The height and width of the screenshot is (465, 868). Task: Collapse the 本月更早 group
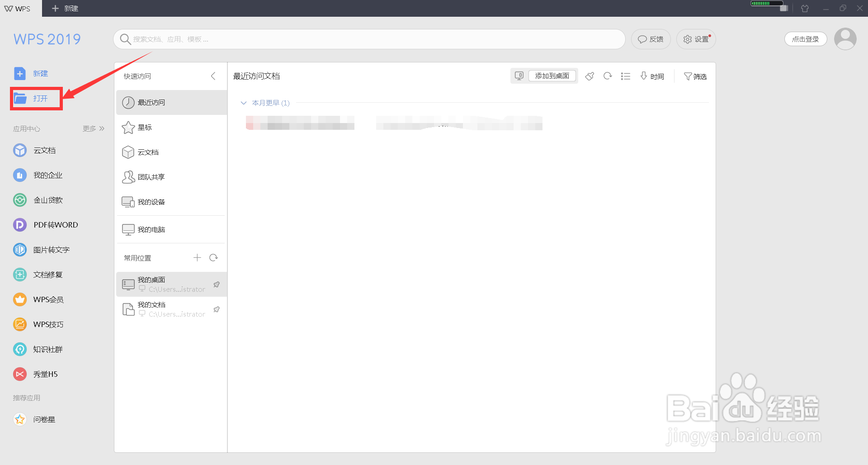244,103
